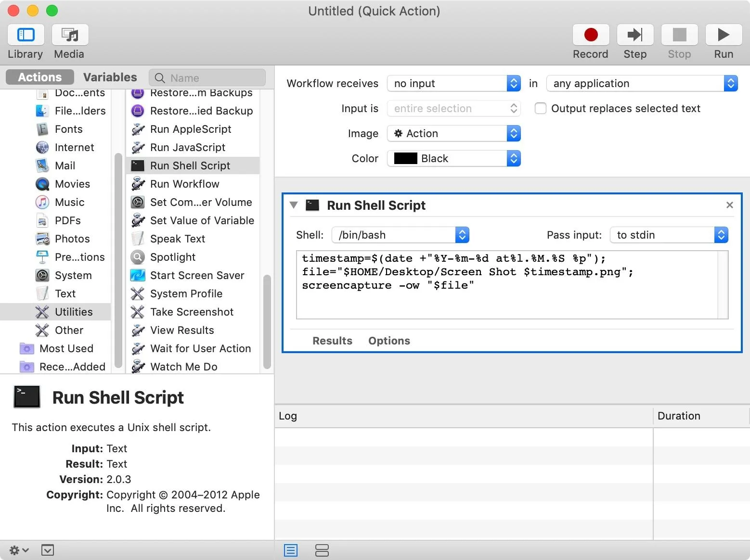Select the Restore...ied Backup action

pyautogui.click(x=193, y=111)
